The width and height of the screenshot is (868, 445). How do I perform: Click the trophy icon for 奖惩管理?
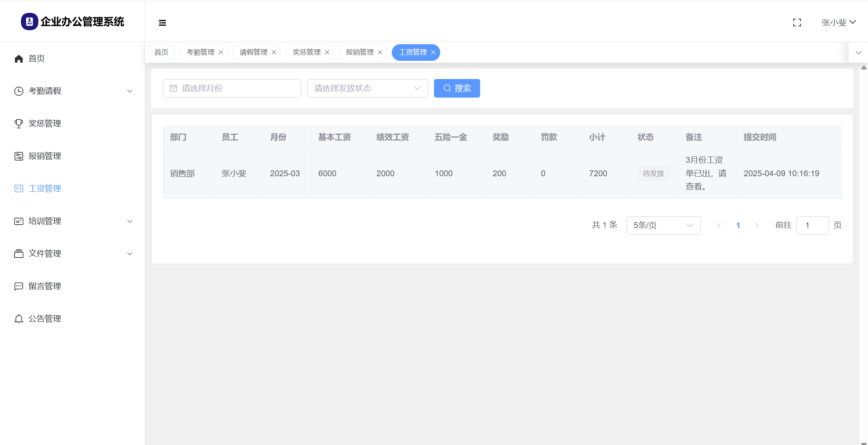point(19,124)
